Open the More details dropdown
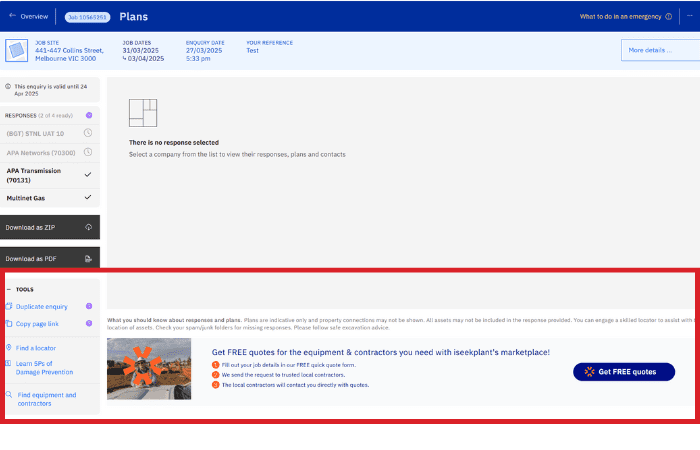This screenshot has width=700, height=450. click(x=656, y=50)
